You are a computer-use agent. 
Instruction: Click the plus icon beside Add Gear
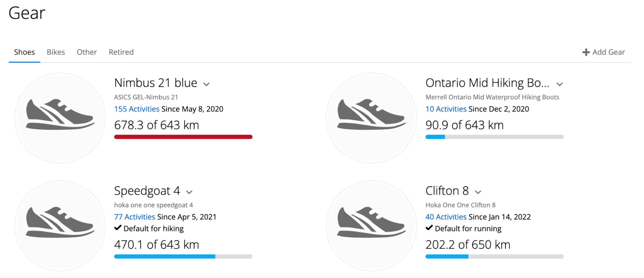(586, 52)
